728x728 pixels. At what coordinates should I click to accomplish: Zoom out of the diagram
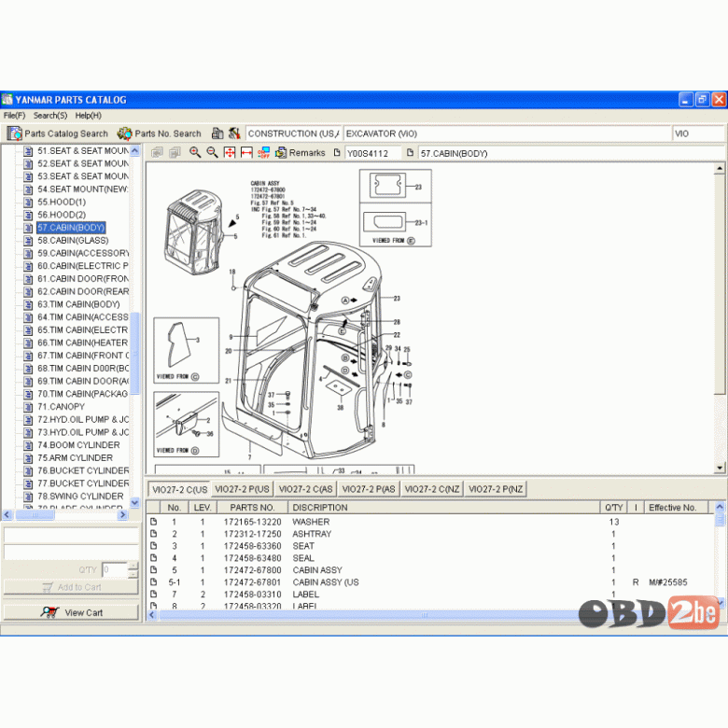click(212, 152)
